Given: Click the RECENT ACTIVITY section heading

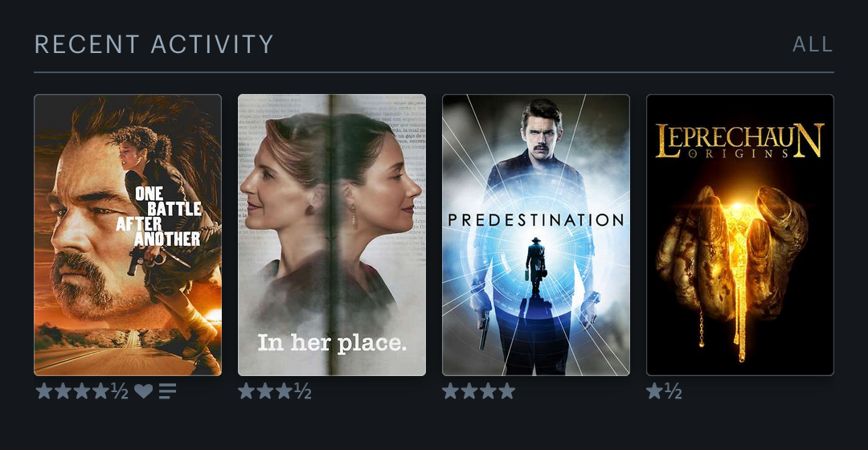Looking at the screenshot, I should point(154,44).
